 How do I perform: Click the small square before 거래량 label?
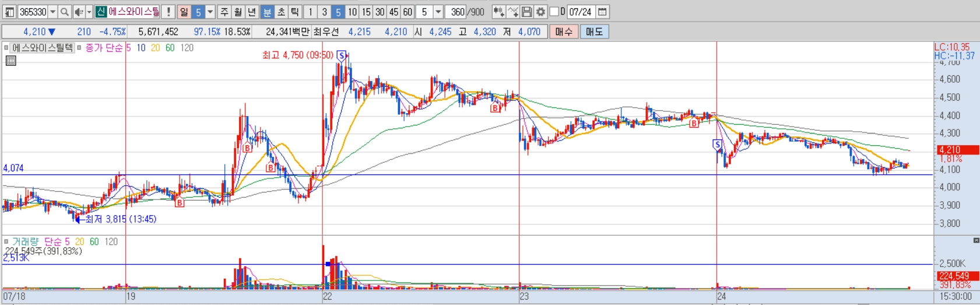(6, 241)
